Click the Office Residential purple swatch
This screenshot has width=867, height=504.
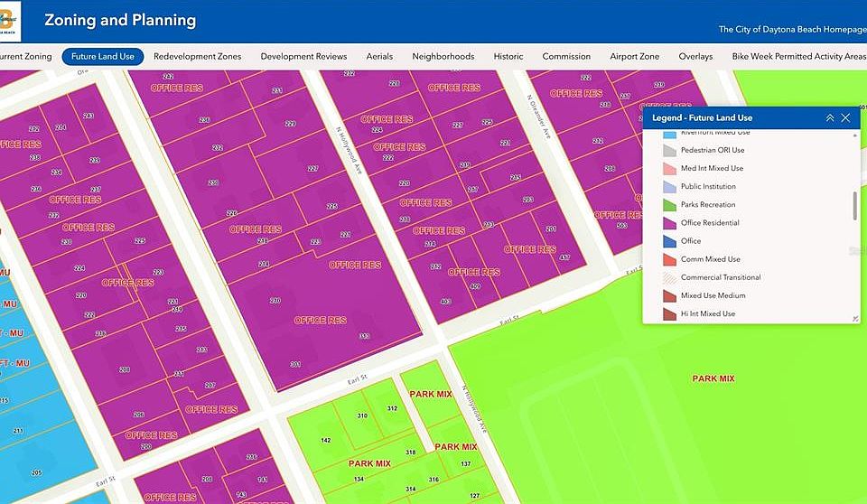[669, 223]
